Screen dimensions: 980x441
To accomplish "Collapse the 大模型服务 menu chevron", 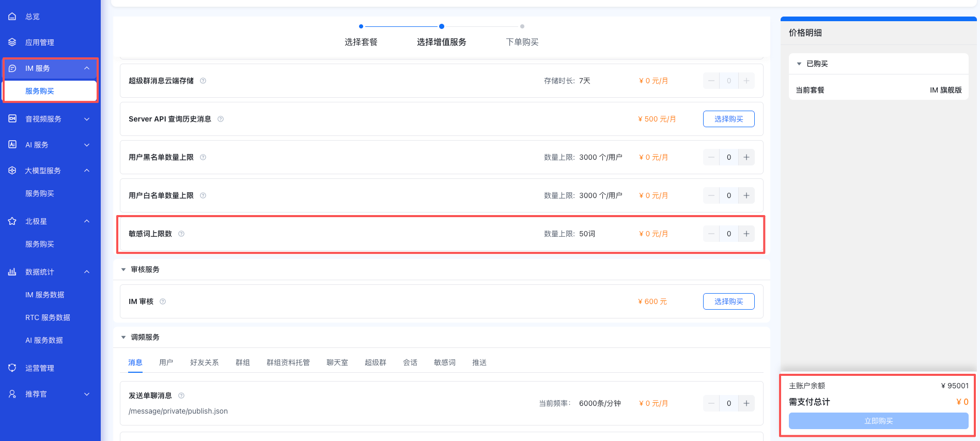I will 87,171.
